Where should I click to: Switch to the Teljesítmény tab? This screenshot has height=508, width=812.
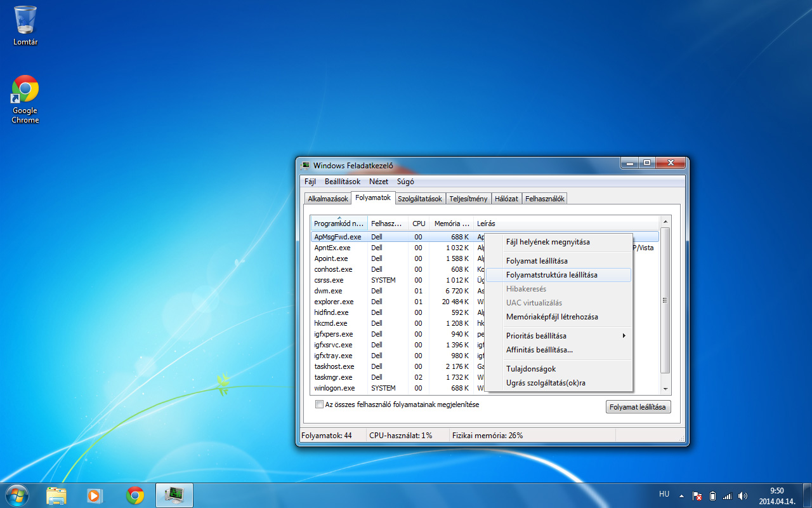point(468,199)
